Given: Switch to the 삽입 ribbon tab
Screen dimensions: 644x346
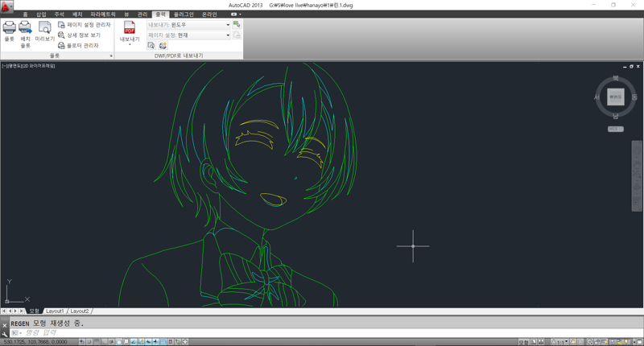Looking at the screenshot, I should point(41,14).
